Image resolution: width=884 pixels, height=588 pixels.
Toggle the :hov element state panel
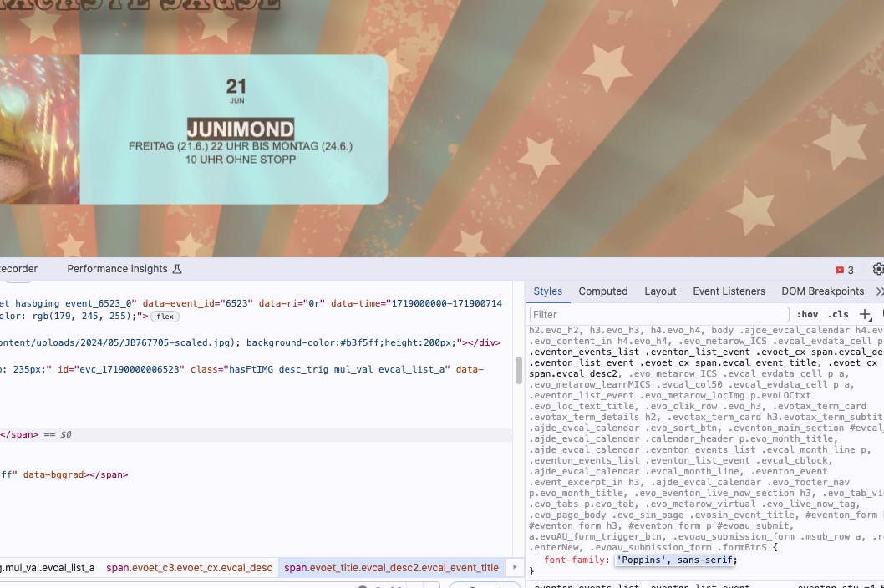point(807,315)
